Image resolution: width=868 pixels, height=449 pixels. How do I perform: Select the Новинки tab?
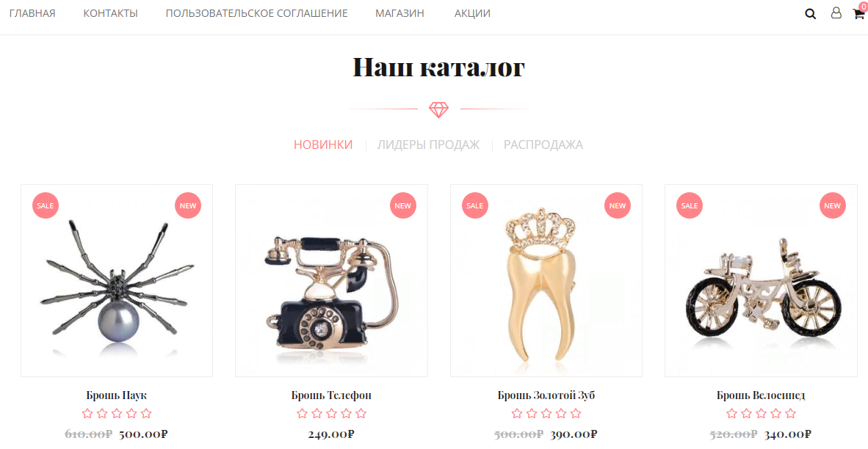[323, 145]
